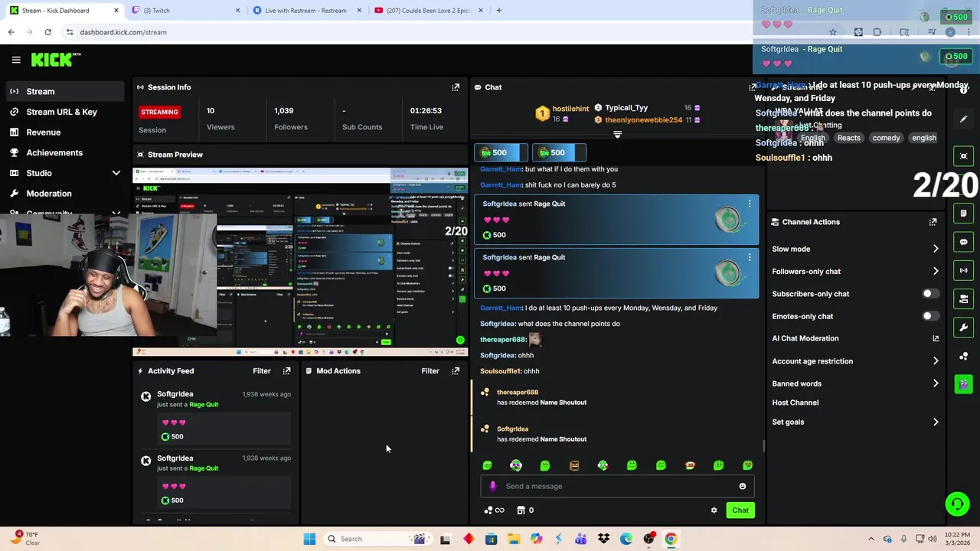Click the channel points infinity icon

(x=494, y=510)
